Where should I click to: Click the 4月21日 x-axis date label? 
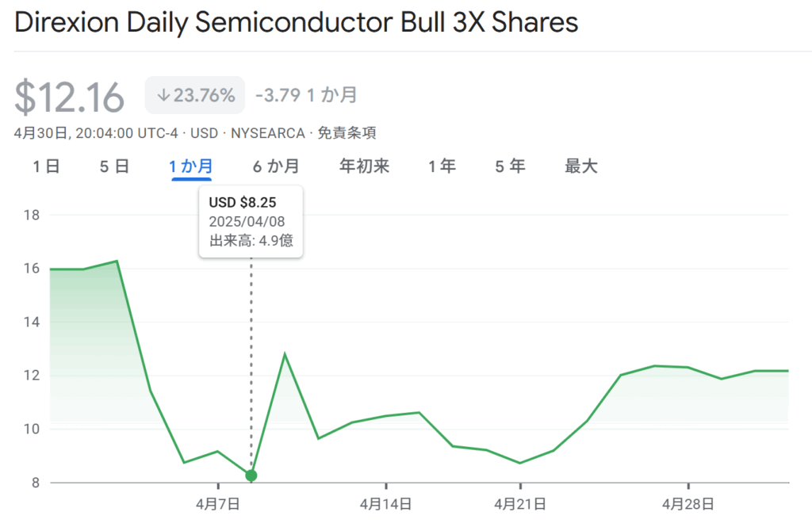click(519, 503)
